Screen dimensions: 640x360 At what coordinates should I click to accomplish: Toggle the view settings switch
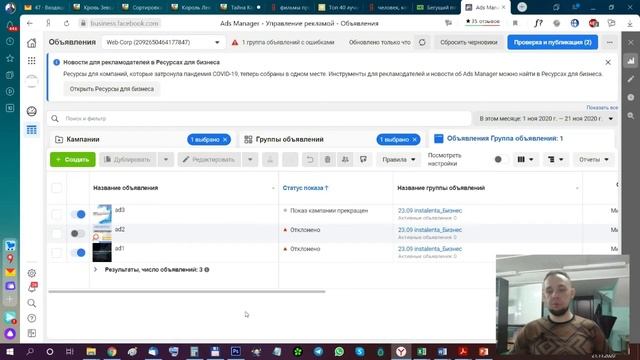500,160
